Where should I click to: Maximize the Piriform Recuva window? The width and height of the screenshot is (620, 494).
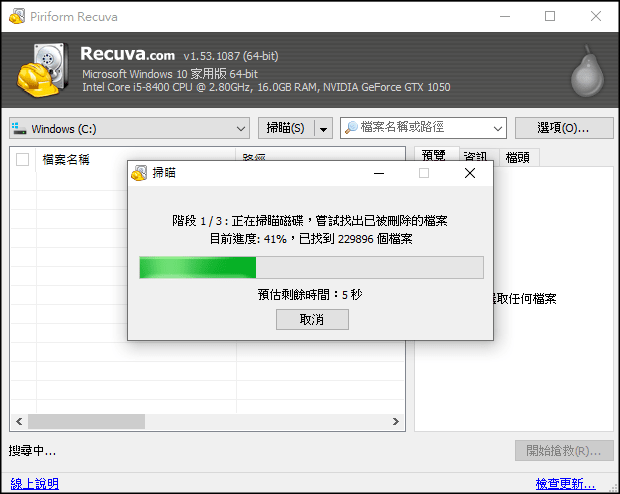coord(550,16)
